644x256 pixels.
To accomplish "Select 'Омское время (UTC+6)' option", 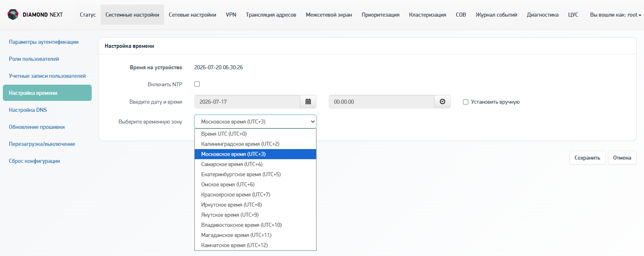I will coord(255,184).
